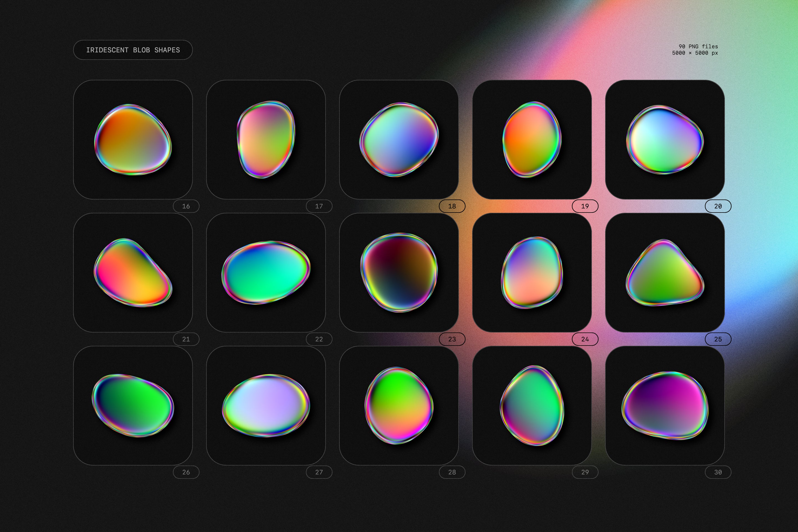This screenshot has height=532, width=798.
Task: Click the number 18 label badge
Action: [x=452, y=206]
